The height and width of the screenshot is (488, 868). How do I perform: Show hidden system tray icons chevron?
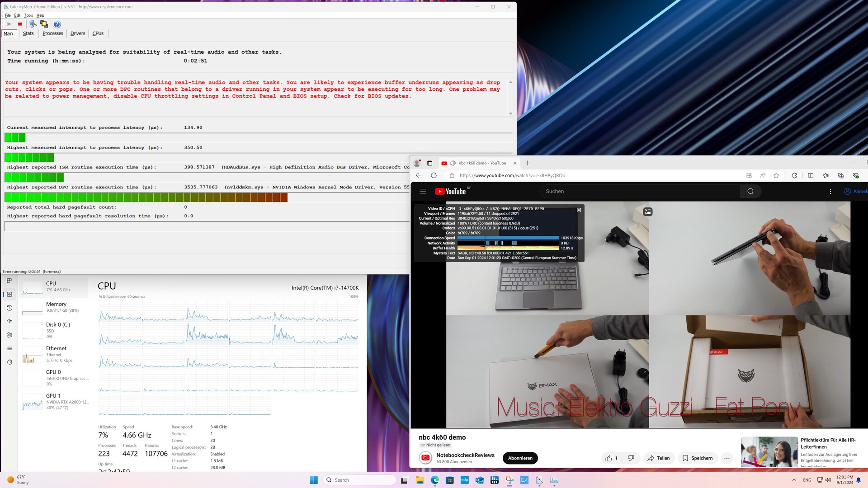point(794,480)
